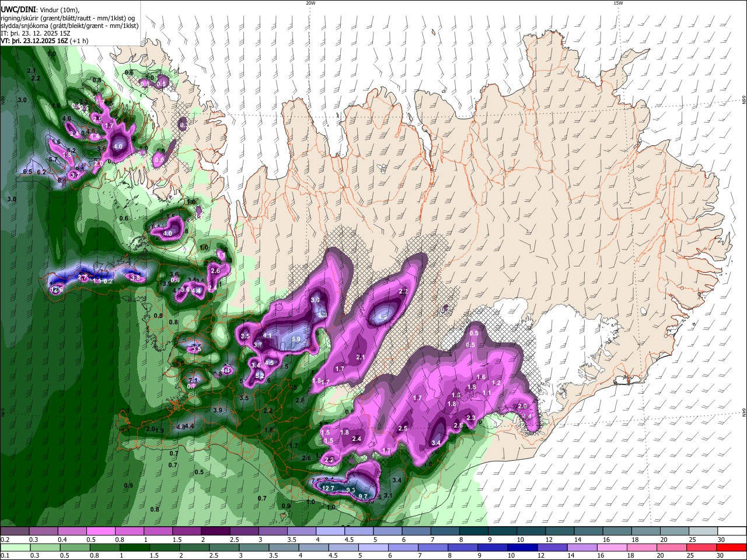This screenshot has height=560, width=747.
Task: Click the 15W longitude label
Action: click(618, 3)
